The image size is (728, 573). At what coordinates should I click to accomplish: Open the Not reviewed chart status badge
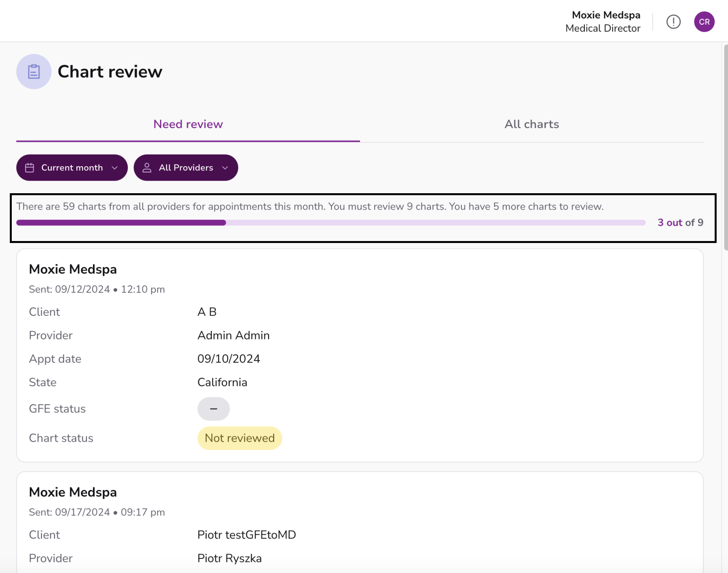tap(240, 438)
